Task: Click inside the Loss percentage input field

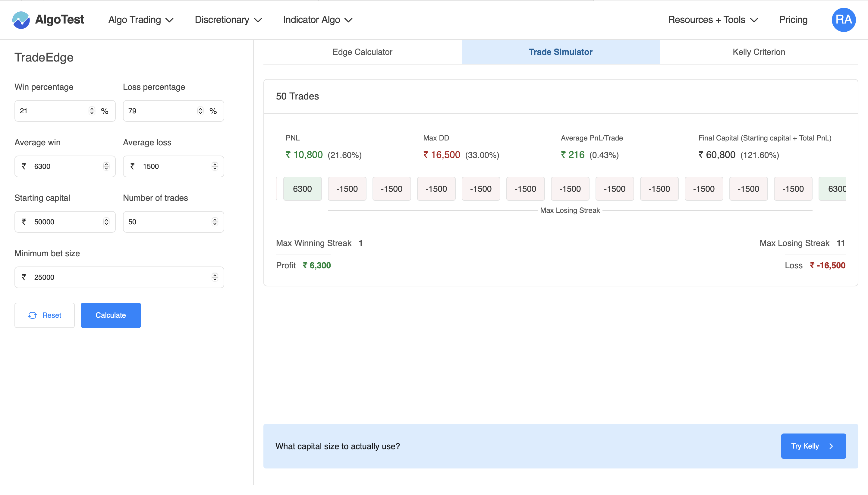Action: click(160, 111)
